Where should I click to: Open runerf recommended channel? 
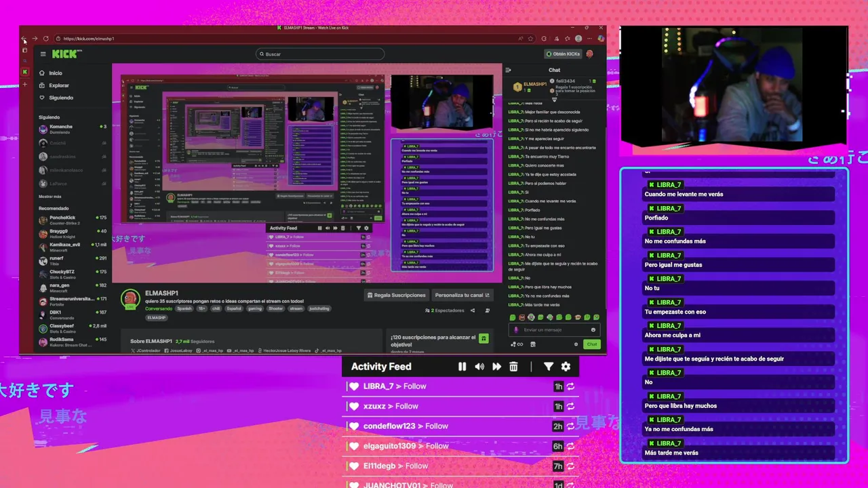(x=73, y=260)
